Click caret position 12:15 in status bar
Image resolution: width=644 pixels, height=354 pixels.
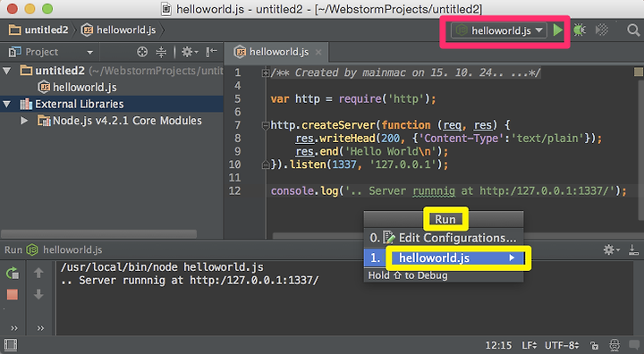click(x=498, y=345)
